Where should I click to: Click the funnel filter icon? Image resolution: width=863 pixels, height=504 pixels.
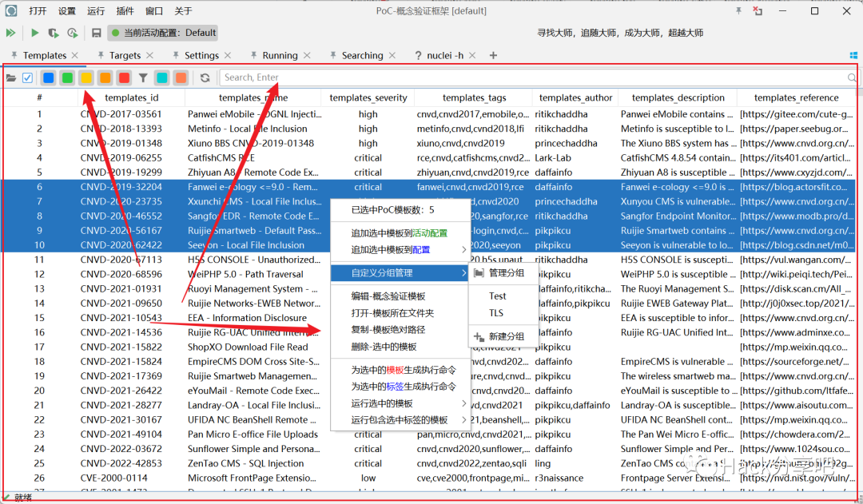pos(142,77)
